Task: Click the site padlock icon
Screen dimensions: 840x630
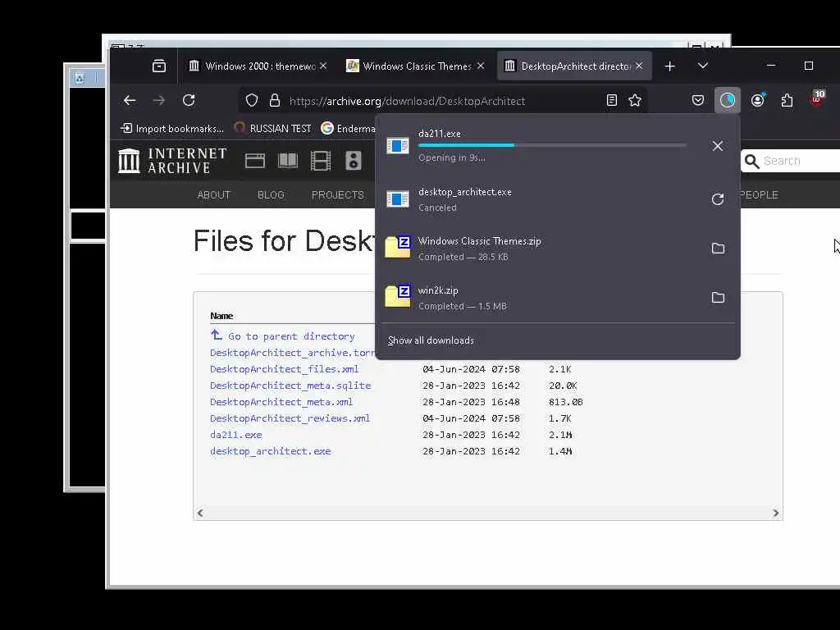Action: point(275,100)
